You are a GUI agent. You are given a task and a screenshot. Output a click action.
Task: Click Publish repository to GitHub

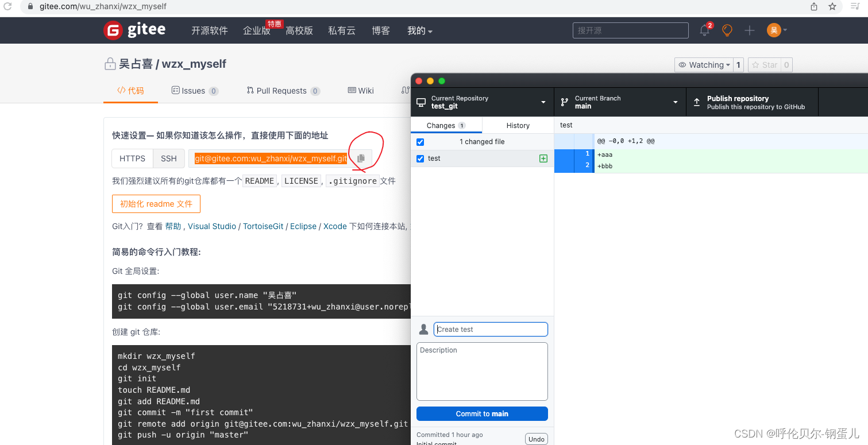(752, 102)
